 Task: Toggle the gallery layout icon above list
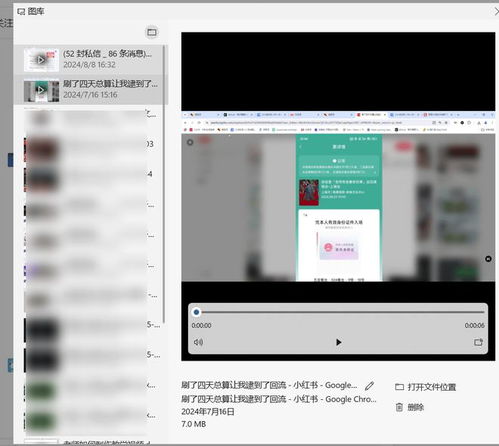[x=152, y=32]
